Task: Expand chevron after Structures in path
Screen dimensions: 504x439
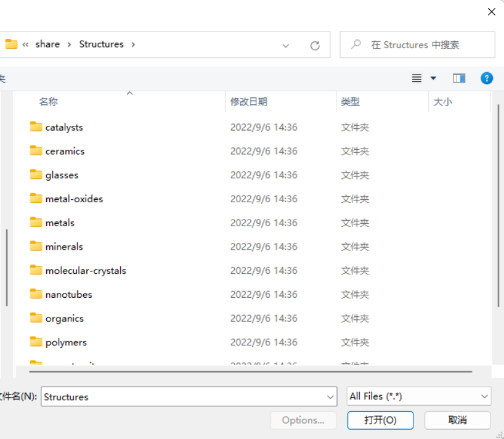Action: point(133,44)
